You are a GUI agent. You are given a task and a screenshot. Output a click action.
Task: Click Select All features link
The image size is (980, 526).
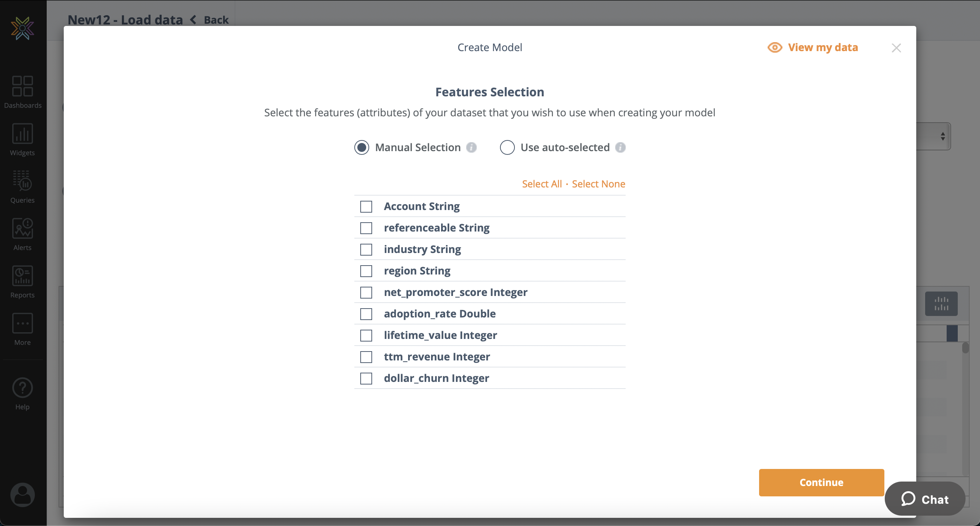[541, 184]
